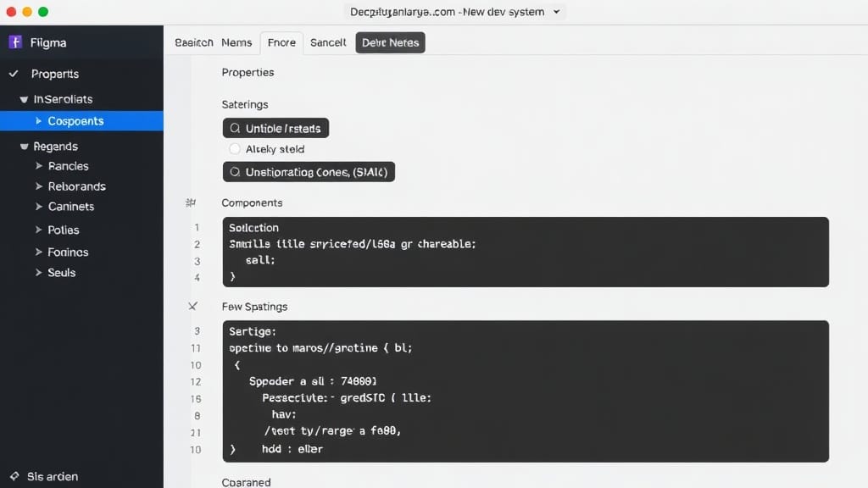Viewport: 868px width, 488px height.
Task: Click the search icon in Unetiomatiog Cones field
Action: click(235, 172)
